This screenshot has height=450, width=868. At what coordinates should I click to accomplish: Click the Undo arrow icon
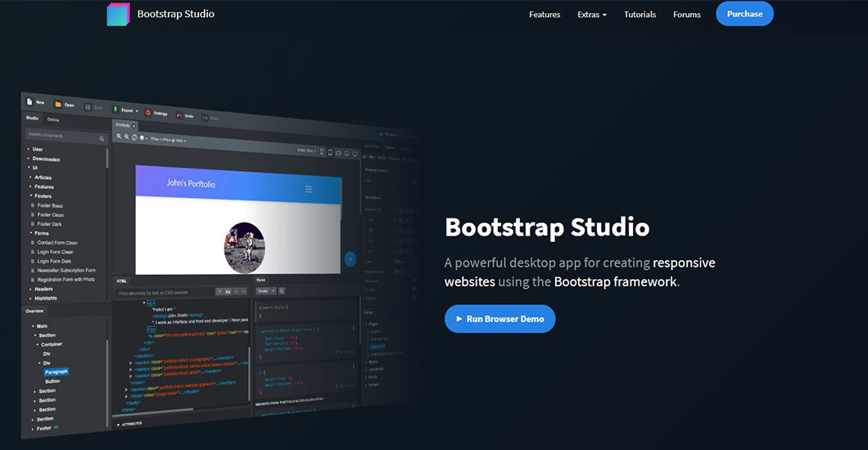179,115
